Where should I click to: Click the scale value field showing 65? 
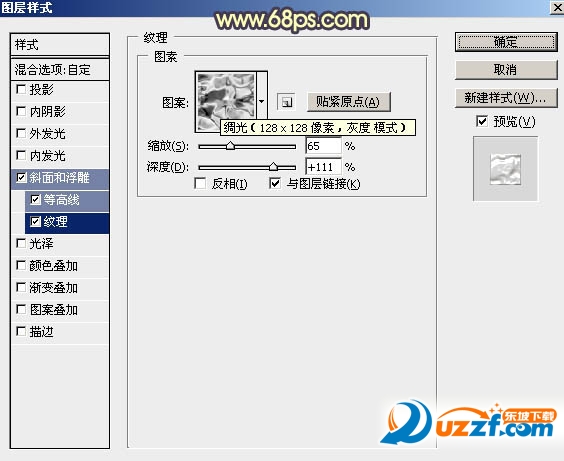323,146
